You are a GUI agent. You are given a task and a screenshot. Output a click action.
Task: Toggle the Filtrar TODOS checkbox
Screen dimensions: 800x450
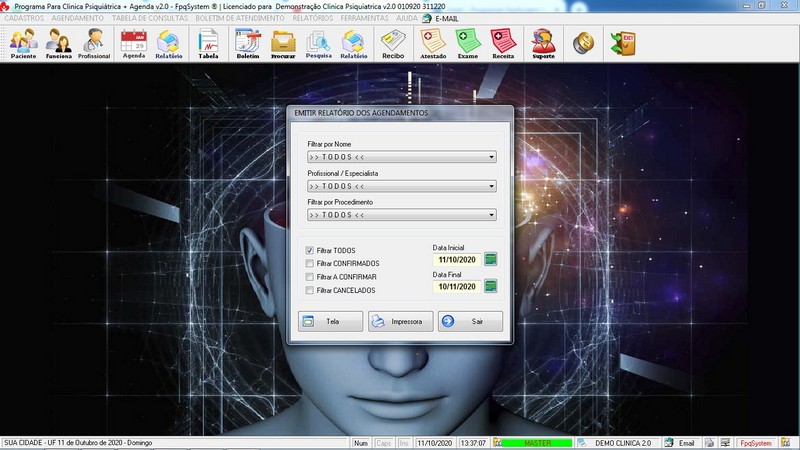tap(310, 250)
